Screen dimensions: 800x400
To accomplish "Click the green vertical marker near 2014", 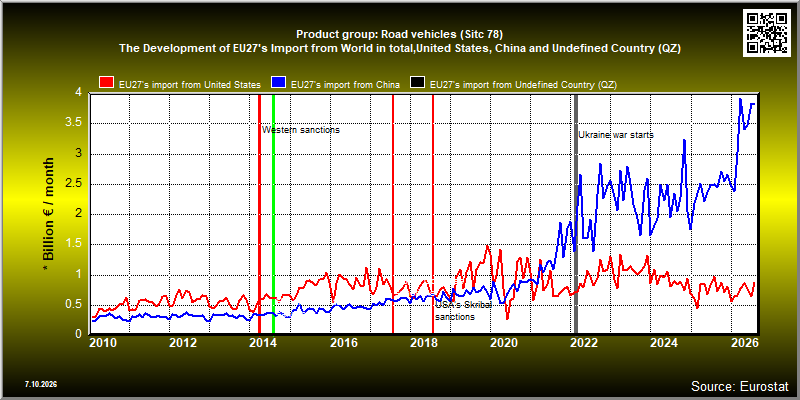I will tap(273, 214).
